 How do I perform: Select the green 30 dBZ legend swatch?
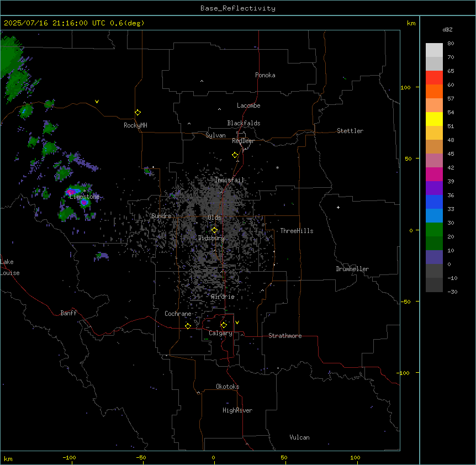434,230
